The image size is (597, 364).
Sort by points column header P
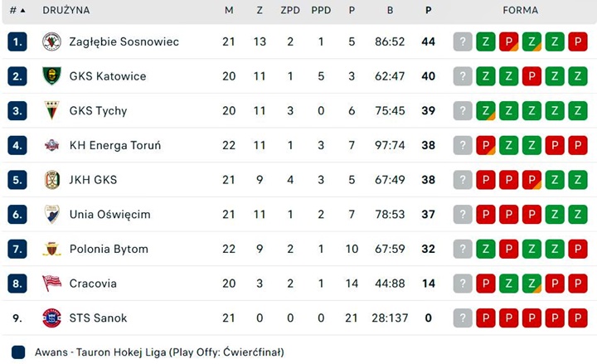pos(428,11)
